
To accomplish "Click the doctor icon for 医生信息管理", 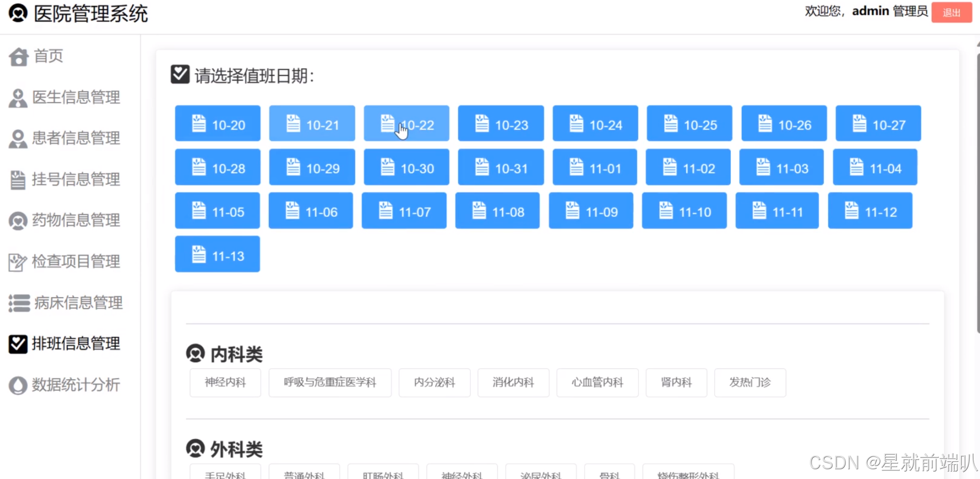I will [x=18, y=98].
